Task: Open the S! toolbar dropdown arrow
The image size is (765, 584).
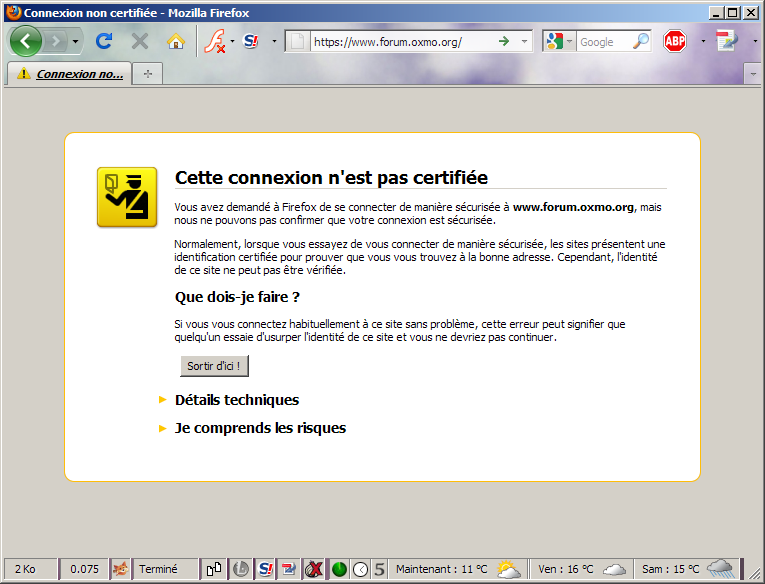Action: point(274,41)
